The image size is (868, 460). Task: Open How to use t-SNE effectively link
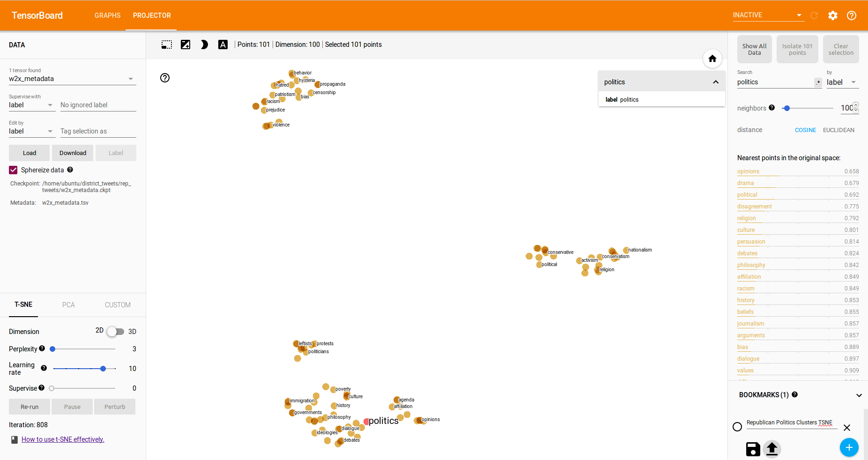coord(63,439)
